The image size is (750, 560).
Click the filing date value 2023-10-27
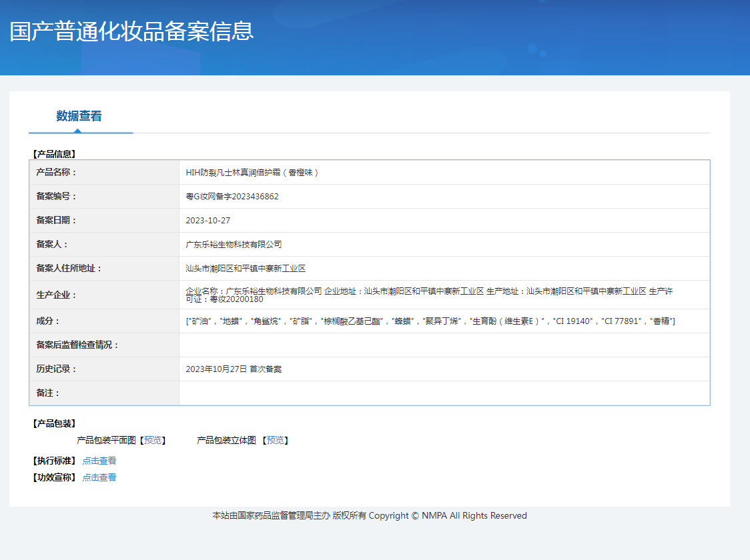tap(208, 221)
